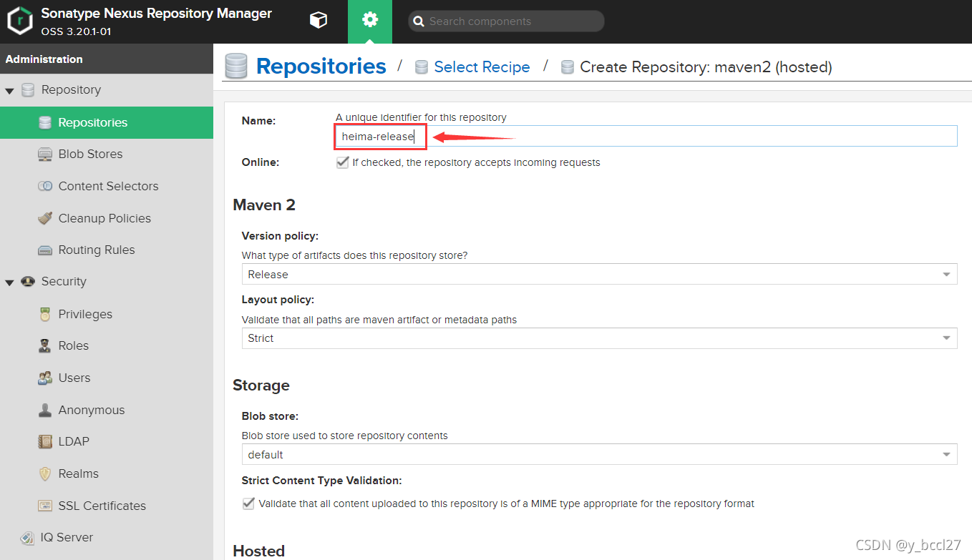Open Routing Rules in the sidebar
This screenshot has height=560, width=972.
tap(97, 250)
